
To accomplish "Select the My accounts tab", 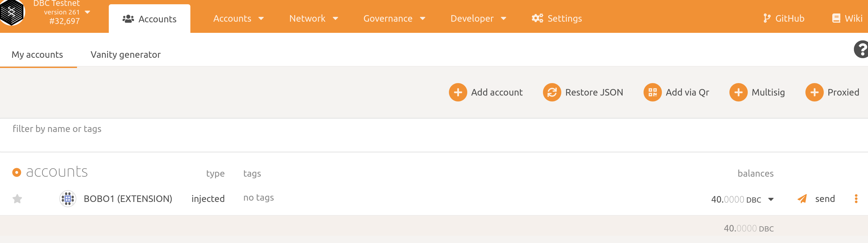I will (37, 54).
